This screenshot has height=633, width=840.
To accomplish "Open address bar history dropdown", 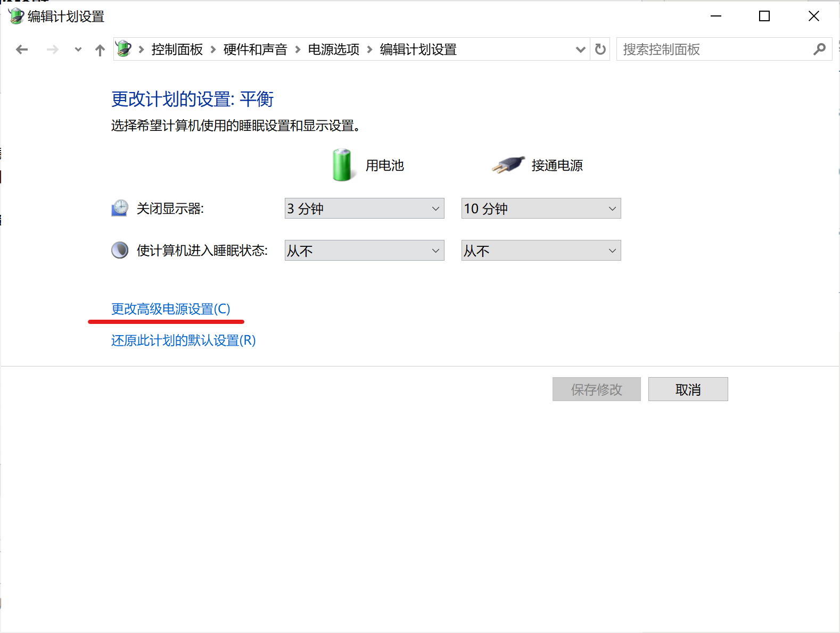I will 581,49.
